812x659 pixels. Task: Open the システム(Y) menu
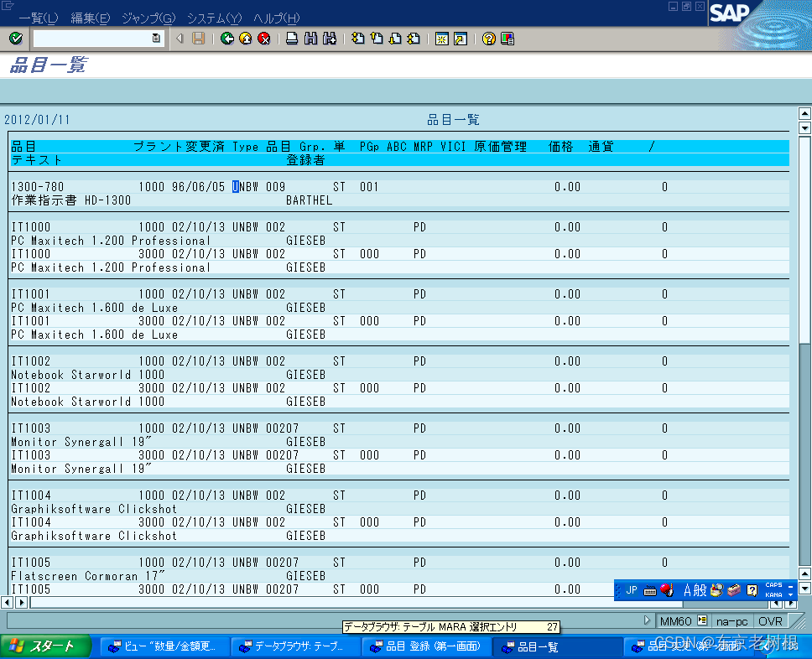coord(215,18)
